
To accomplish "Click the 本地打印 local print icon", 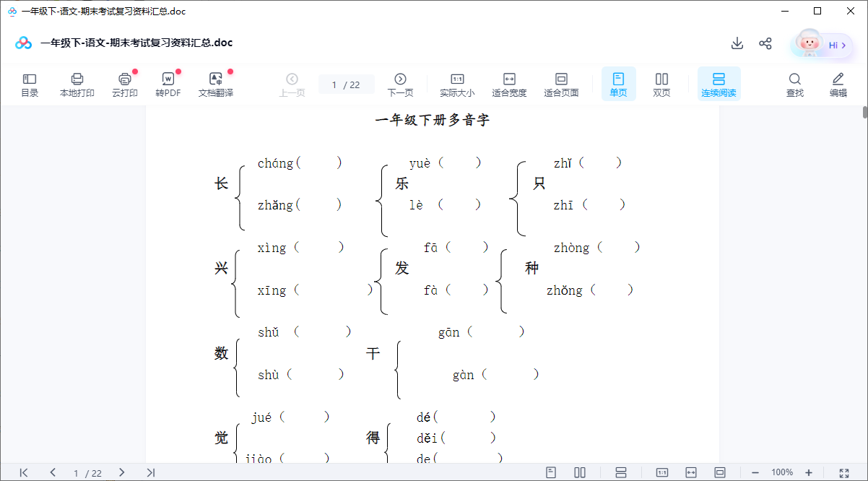I will pos(77,84).
